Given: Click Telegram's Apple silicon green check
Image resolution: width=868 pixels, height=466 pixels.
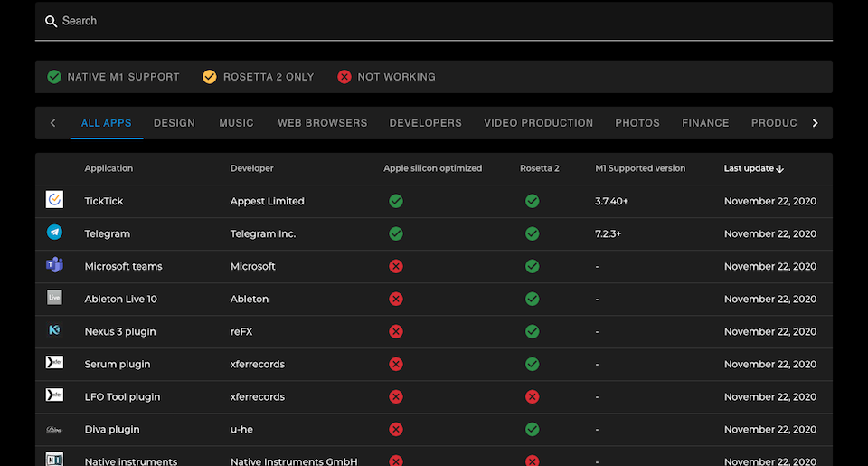Looking at the screenshot, I should pyautogui.click(x=396, y=233).
